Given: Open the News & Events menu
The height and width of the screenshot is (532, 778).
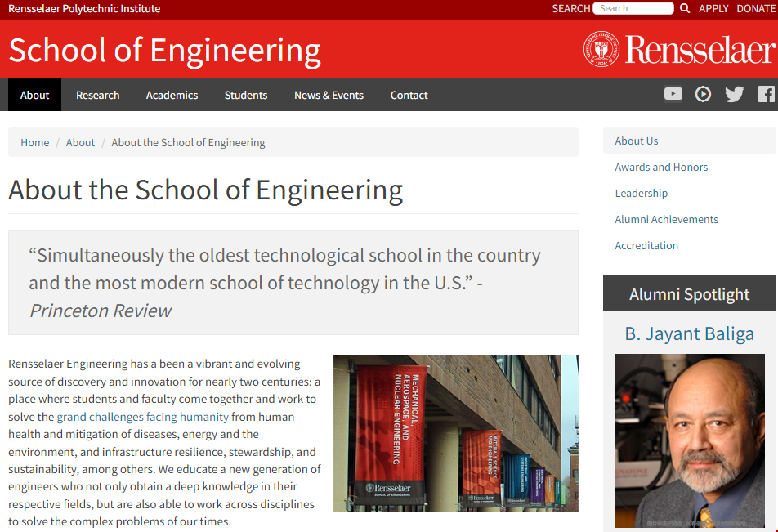Looking at the screenshot, I should [329, 95].
